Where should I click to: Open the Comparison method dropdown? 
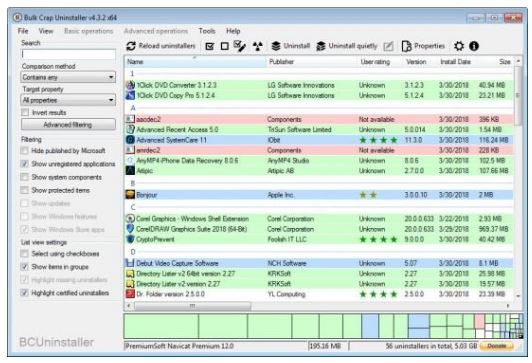click(68, 77)
